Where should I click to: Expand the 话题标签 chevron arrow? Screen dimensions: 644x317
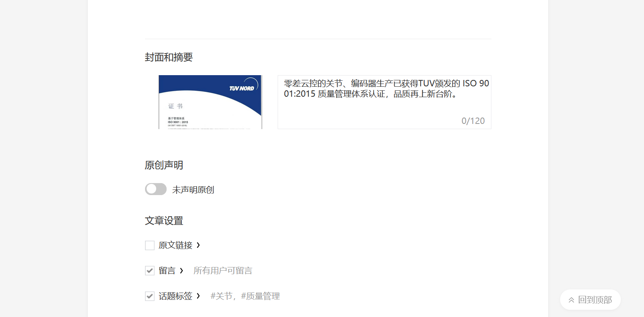(x=198, y=296)
